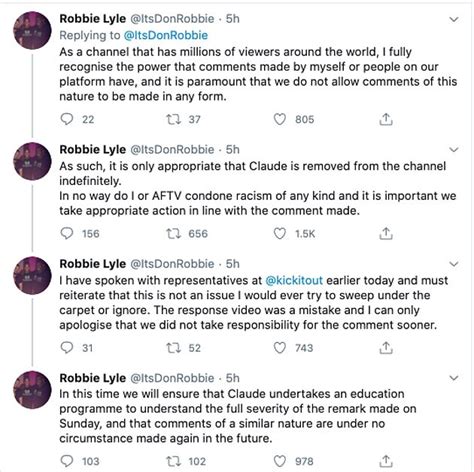Retweet the tweet with 102 retweets

click(173, 461)
